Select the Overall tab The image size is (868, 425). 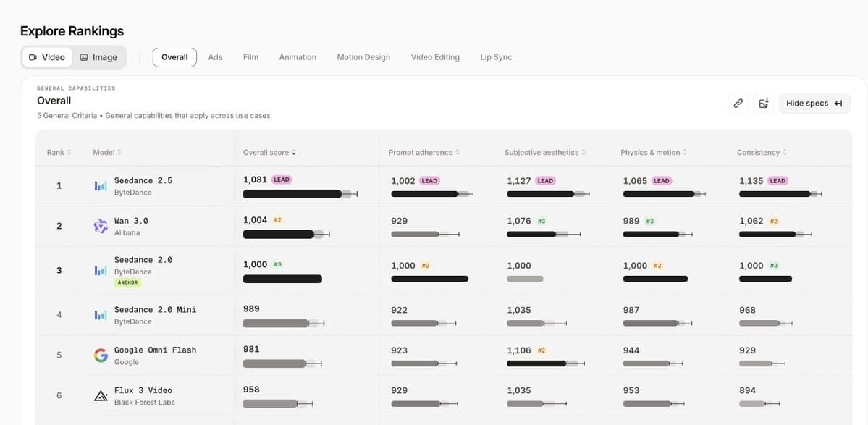[174, 57]
